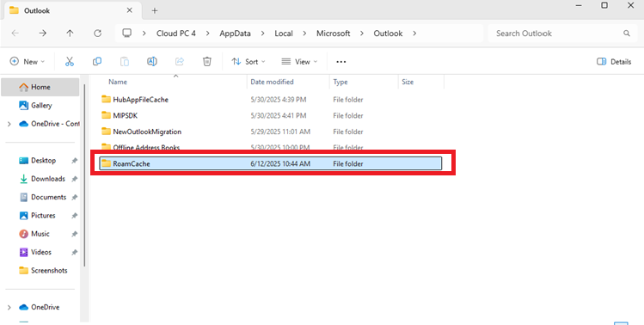Expand chevron after Outlook breadcrumb
The image size is (644, 325).
pyautogui.click(x=414, y=34)
